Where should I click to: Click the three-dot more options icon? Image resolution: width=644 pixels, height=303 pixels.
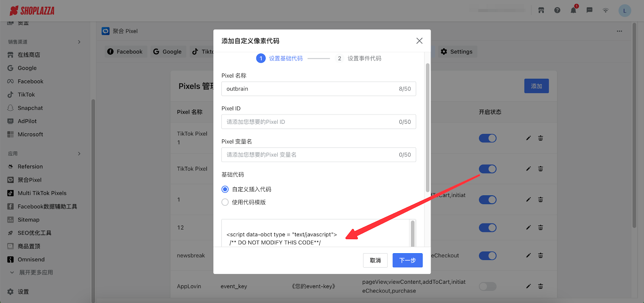click(x=619, y=31)
